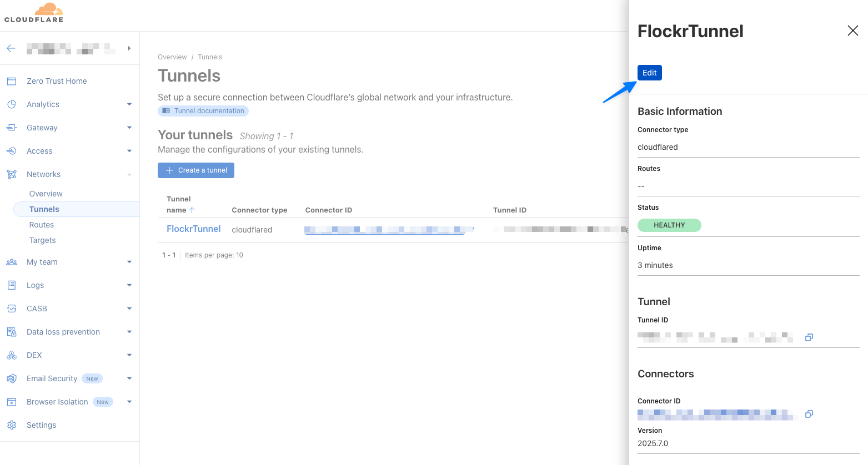Expand the My team menu
Screen dimensions: 868x465
pos(129,262)
